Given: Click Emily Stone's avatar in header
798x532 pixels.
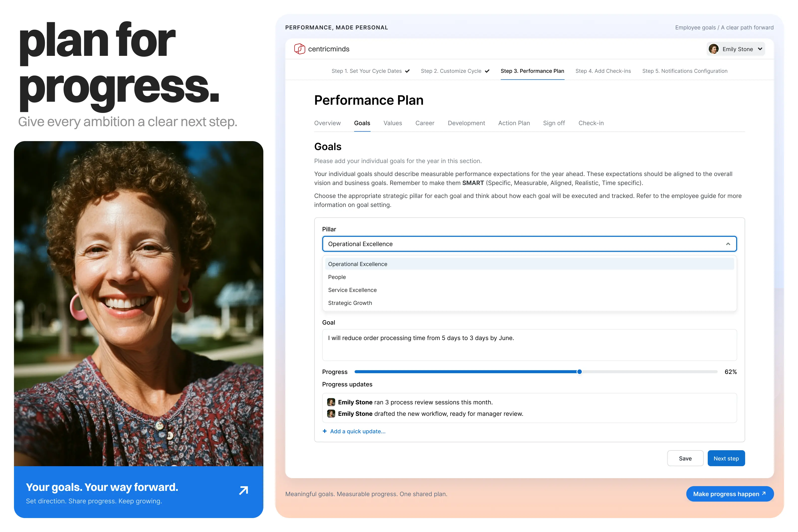Looking at the screenshot, I should (x=714, y=49).
